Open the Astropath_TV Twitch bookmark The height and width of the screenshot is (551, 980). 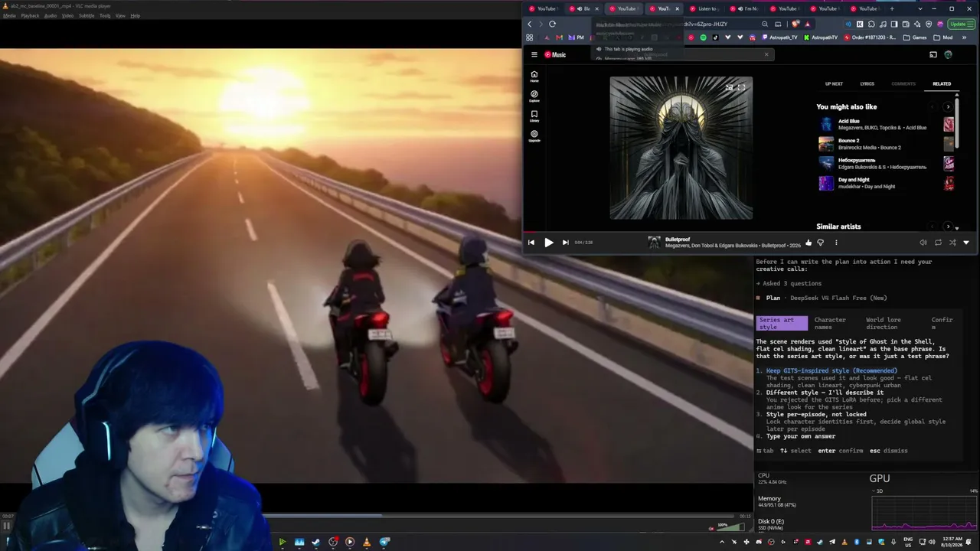point(779,37)
